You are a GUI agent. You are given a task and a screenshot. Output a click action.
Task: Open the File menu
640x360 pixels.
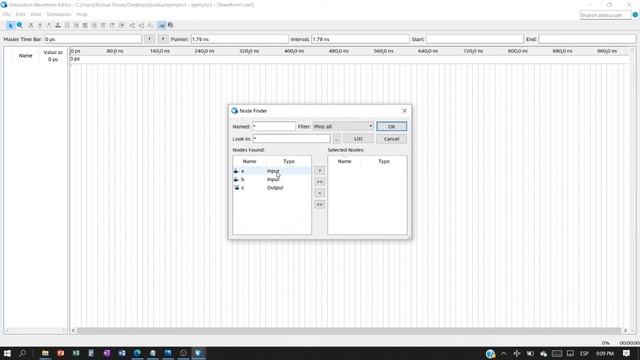(x=7, y=14)
